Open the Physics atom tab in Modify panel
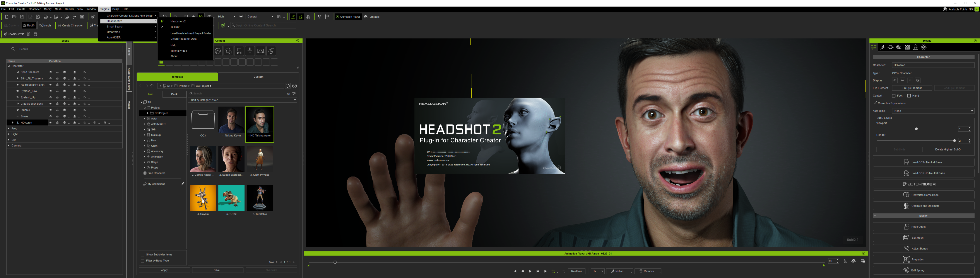The height and width of the screenshot is (278, 980). [924, 47]
